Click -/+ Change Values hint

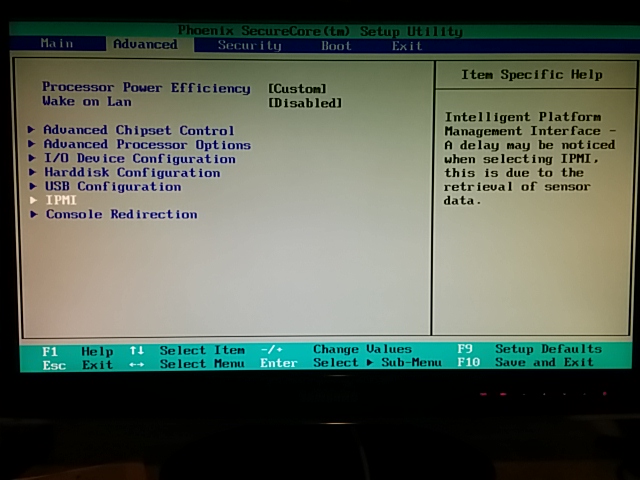336,349
